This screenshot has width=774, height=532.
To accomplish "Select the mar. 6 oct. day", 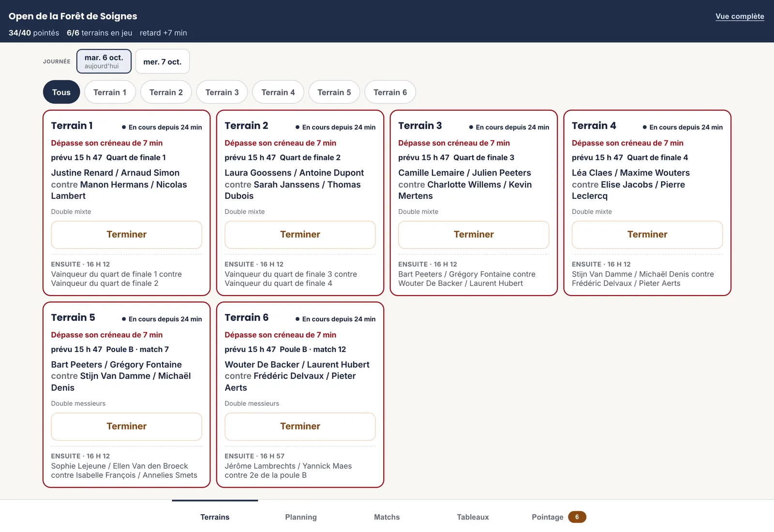I will 104,61.
